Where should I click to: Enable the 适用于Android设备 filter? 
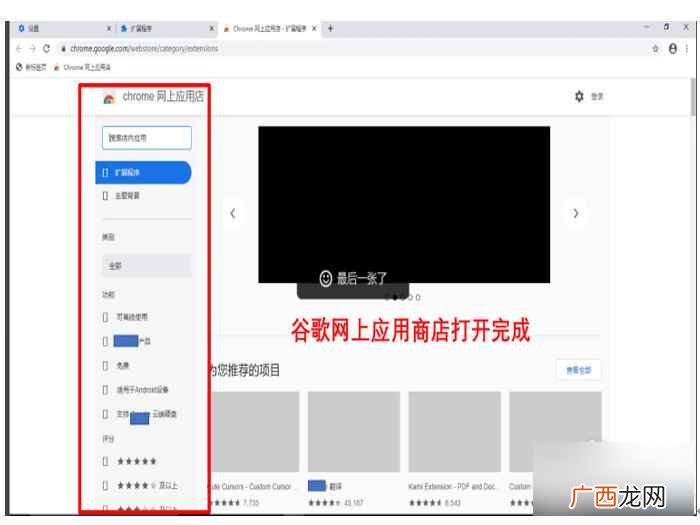click(105, 390)
